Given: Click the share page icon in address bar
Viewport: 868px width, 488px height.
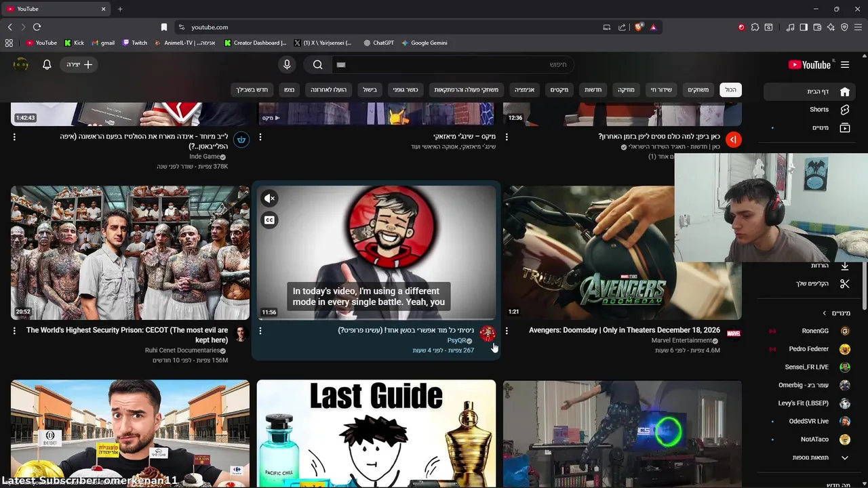Looking at the screenshot, I should click(622, 27).
